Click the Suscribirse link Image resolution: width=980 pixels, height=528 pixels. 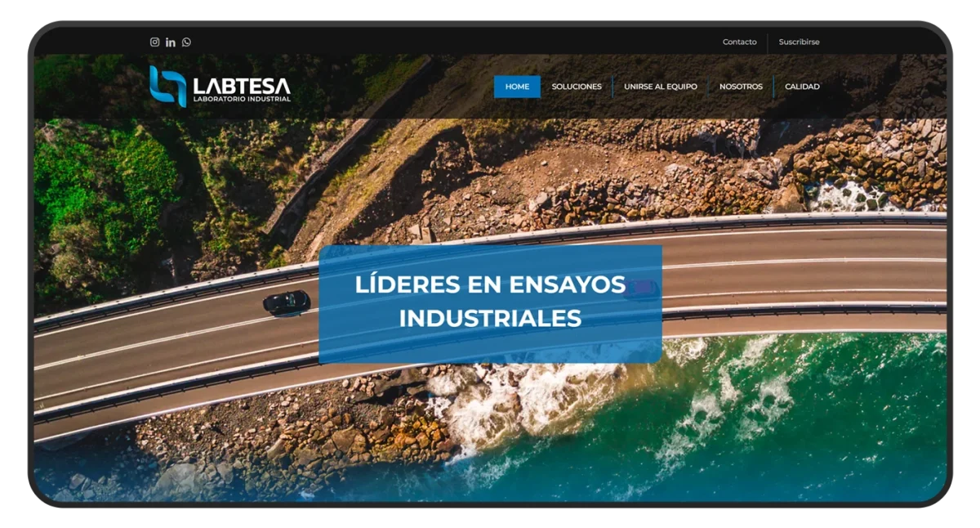click(799, 42)
